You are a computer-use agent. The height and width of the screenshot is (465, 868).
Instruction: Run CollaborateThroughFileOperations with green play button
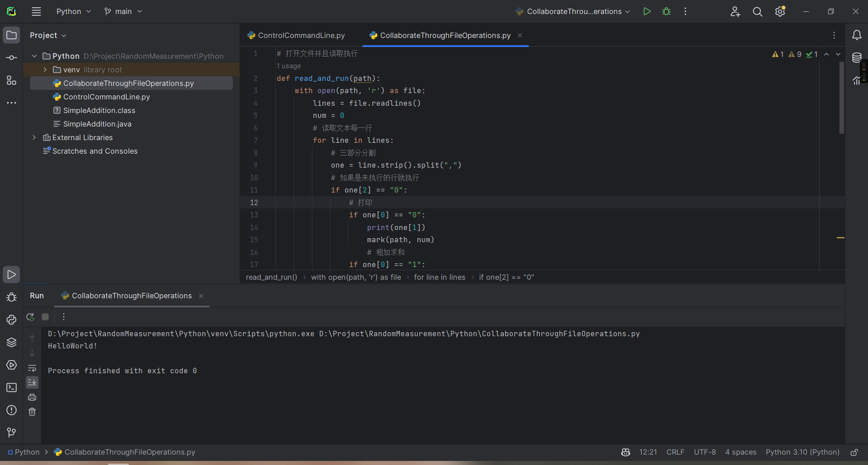[x=647, y=11]
